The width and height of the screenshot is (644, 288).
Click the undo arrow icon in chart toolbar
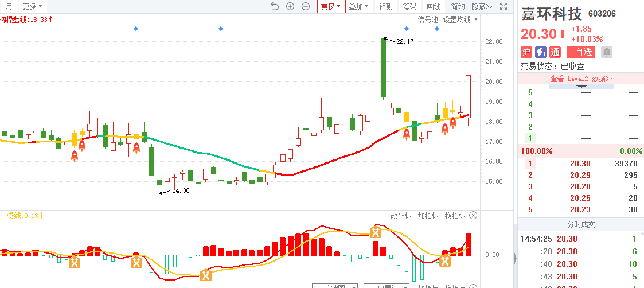pyautogui.click(x=274, y=6)
